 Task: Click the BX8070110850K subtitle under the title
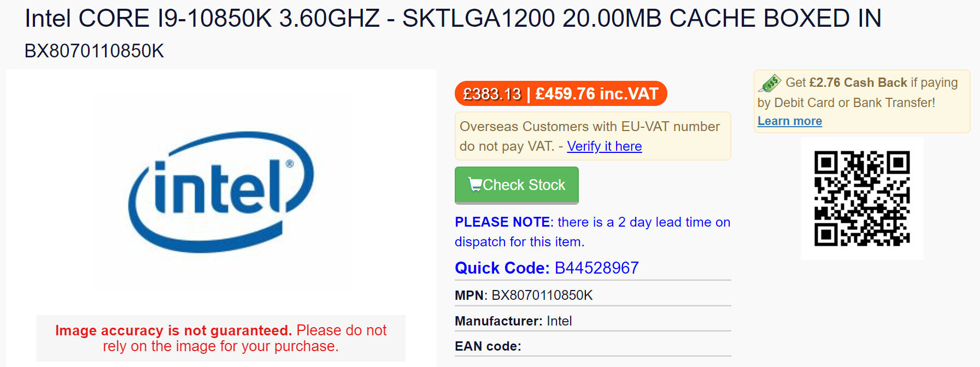pos(94,51)
